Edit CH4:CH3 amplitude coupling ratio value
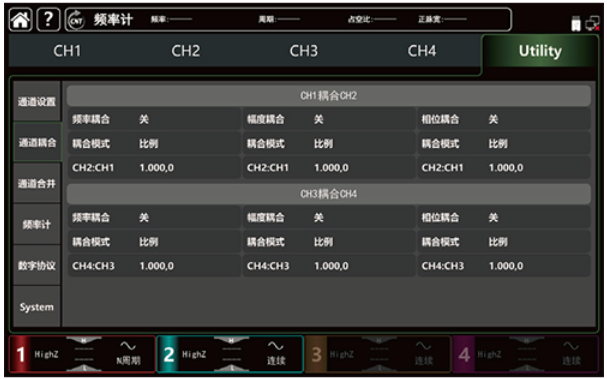 click(x=329, y=266)
